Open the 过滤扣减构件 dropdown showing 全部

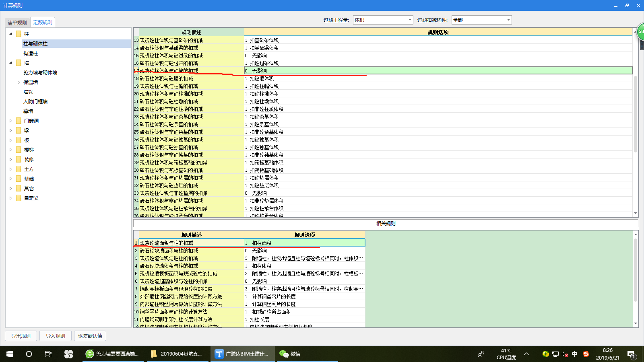pyautogui.click(x=481, y=20)
